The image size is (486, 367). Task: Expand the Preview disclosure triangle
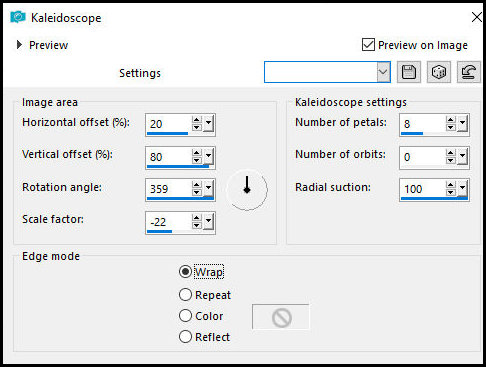[19, 45]
